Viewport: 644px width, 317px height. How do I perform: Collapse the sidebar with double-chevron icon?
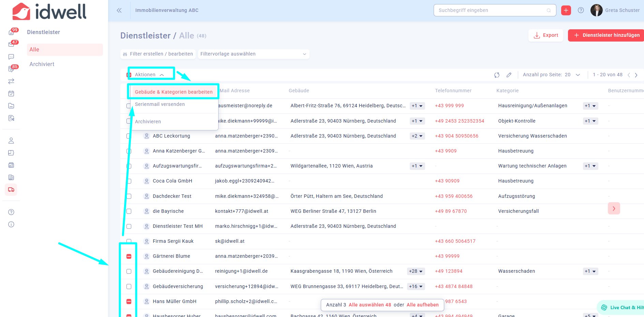point(119,11)
